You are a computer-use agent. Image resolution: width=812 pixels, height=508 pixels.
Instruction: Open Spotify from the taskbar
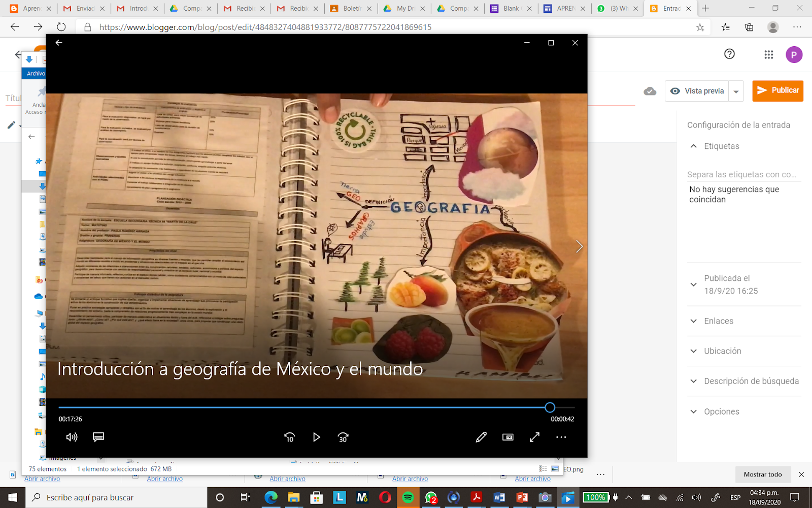[x=408, y=497]
